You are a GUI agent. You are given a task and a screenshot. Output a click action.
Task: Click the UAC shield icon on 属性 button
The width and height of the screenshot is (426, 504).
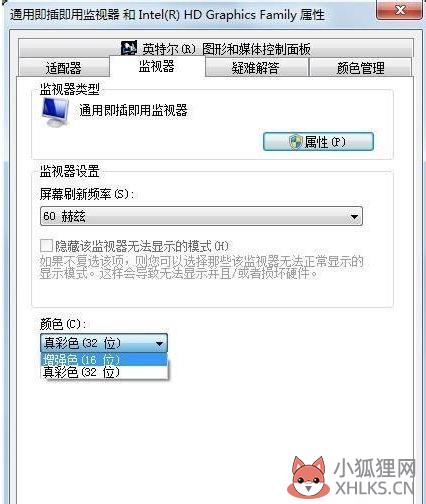click(295, 142)
